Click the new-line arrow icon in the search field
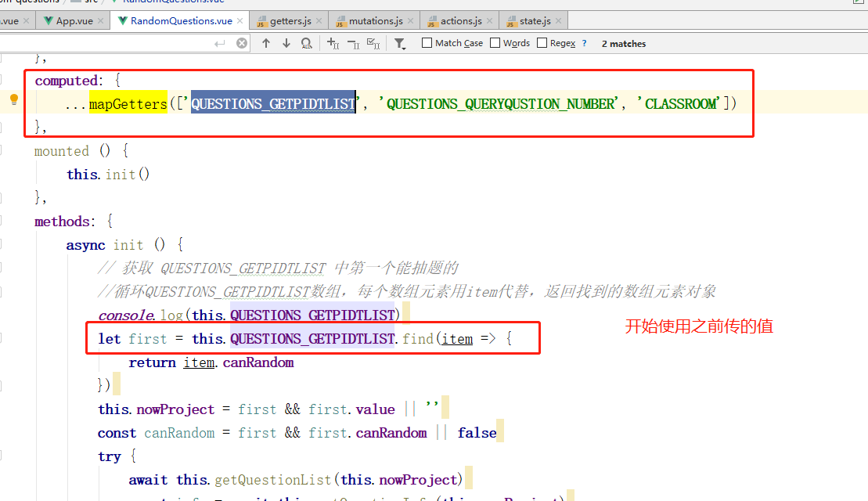The height and width of the screenshot is (501, 868). 220,43
